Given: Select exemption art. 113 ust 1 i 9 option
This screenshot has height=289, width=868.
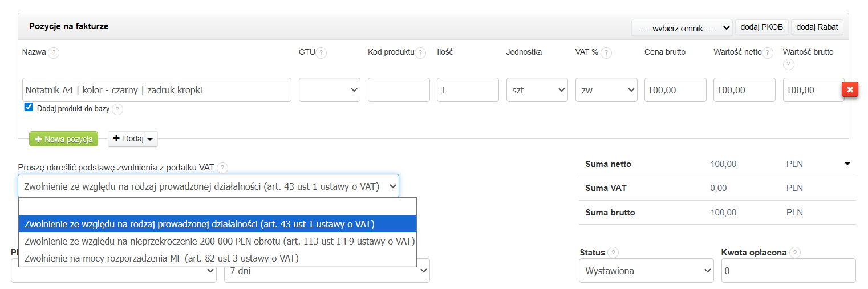Looking at the screenshot, I should click(218, 241).
